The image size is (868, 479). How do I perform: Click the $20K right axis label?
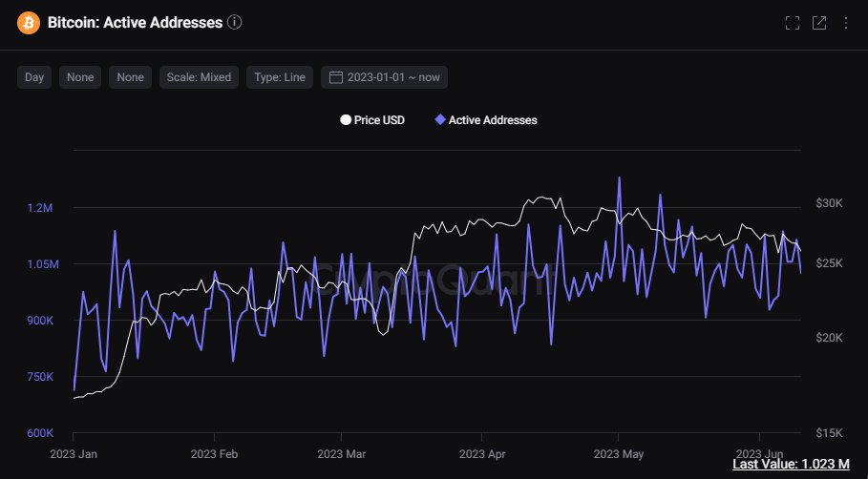[829, 338]
